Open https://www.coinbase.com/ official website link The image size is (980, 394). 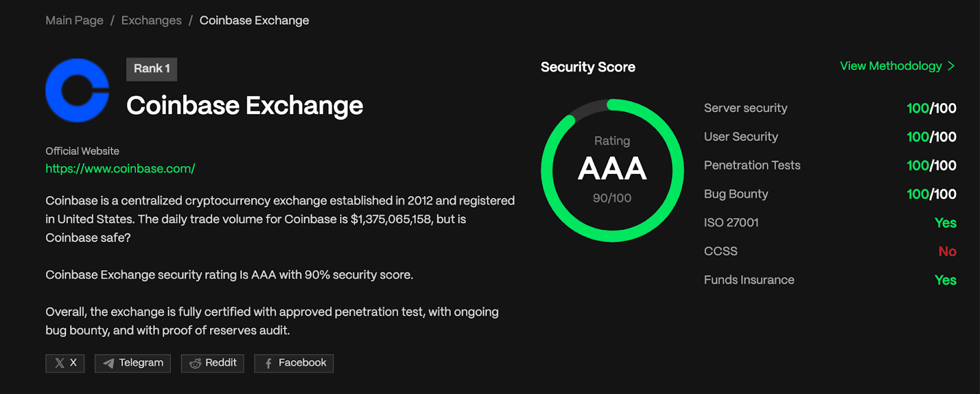[x=120, y=169]
